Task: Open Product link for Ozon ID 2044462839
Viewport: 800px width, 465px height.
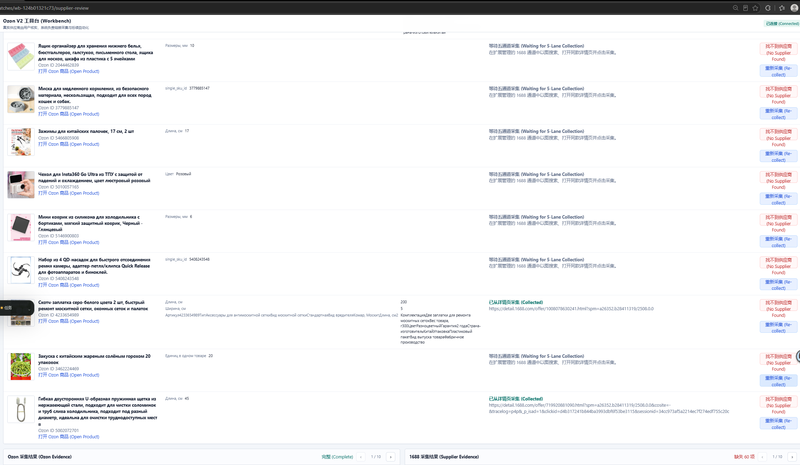Action: pos(68,71)
